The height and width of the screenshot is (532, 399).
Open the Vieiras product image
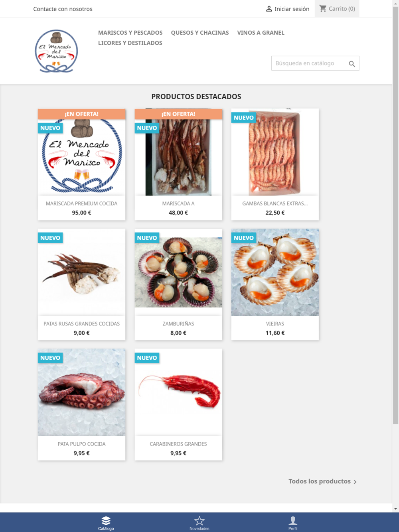[x=275, y=272]
